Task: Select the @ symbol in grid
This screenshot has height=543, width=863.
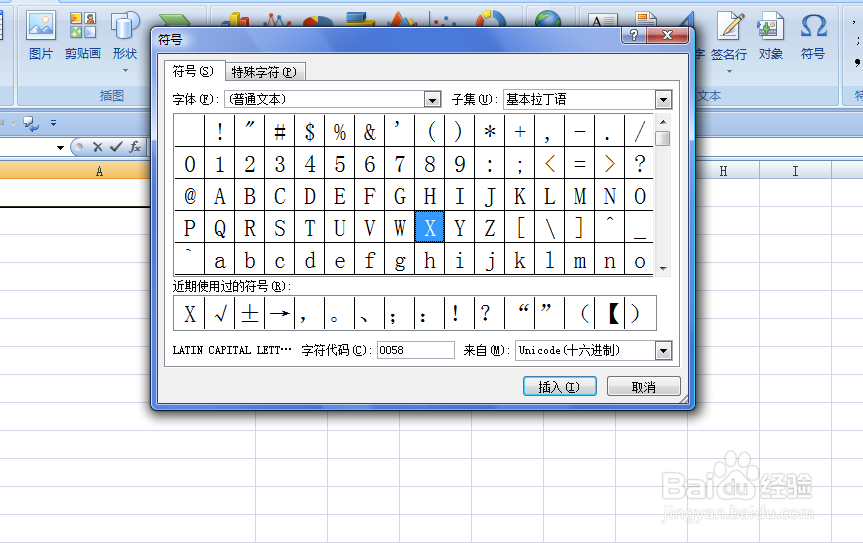Action: pos(190,196)
